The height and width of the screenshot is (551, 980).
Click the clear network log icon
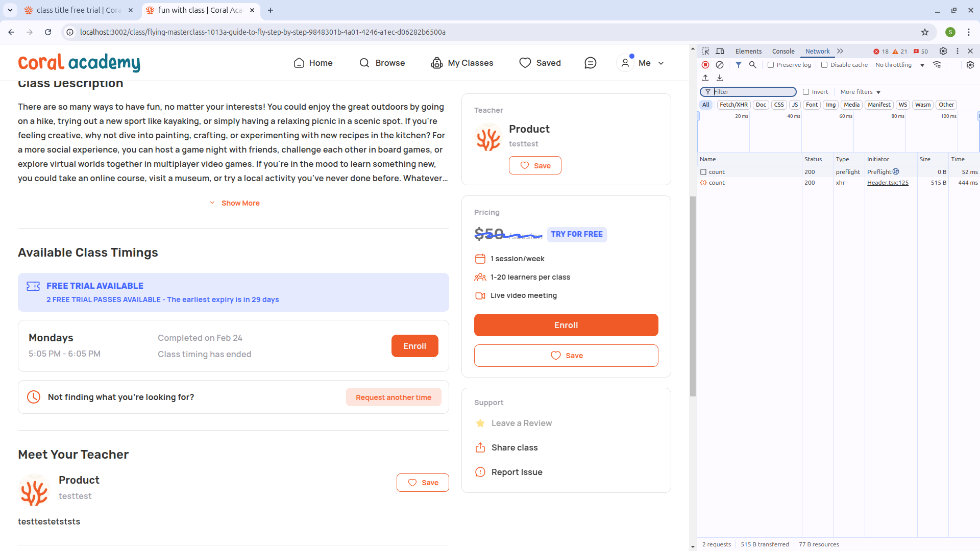tap(720, 65)
